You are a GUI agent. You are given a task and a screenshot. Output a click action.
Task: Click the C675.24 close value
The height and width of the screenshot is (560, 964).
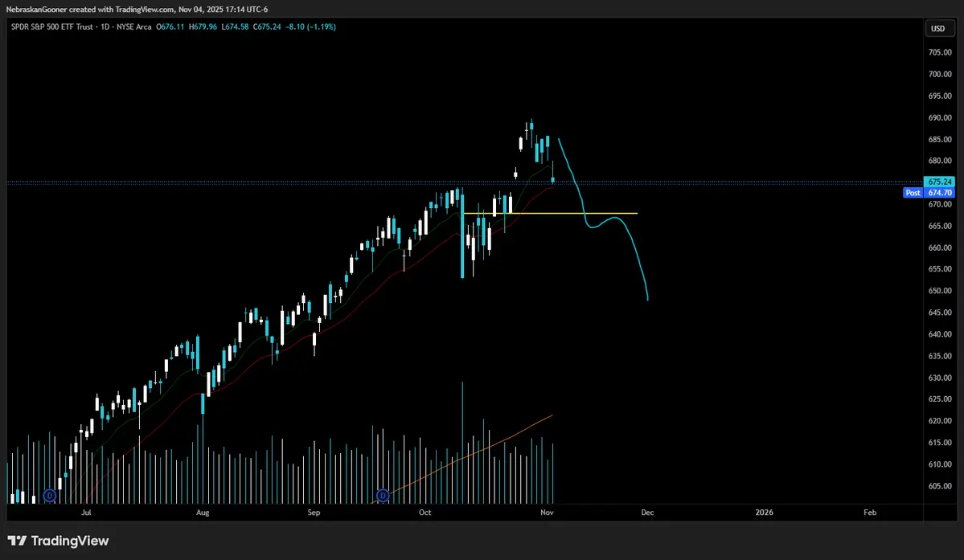click(x=268, y=27)
